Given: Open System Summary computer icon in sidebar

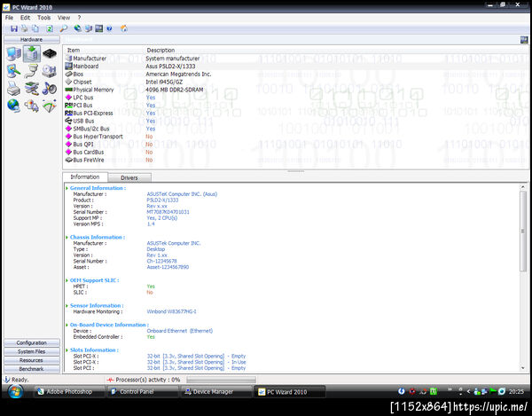Looking at the screenshot, I should (14, 53).
